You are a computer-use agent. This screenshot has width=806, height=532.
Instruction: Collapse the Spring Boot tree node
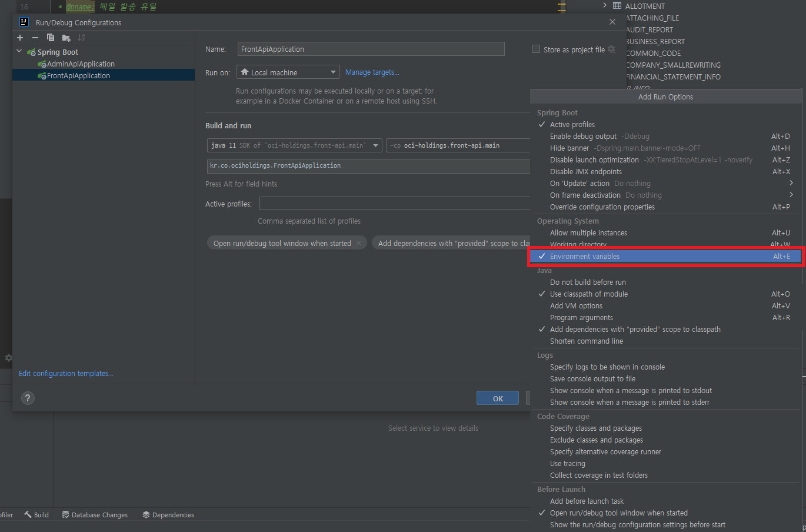[x=19, y=52]
